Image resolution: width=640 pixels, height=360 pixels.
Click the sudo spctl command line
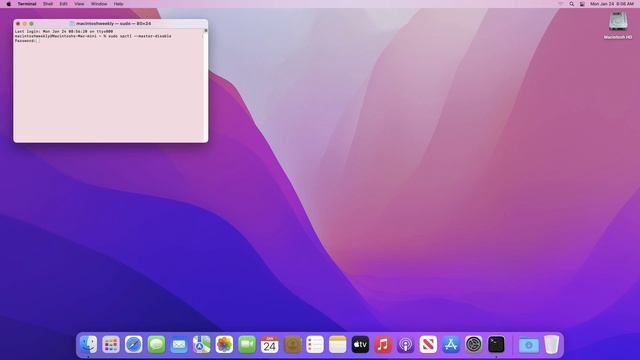[93, 36]
